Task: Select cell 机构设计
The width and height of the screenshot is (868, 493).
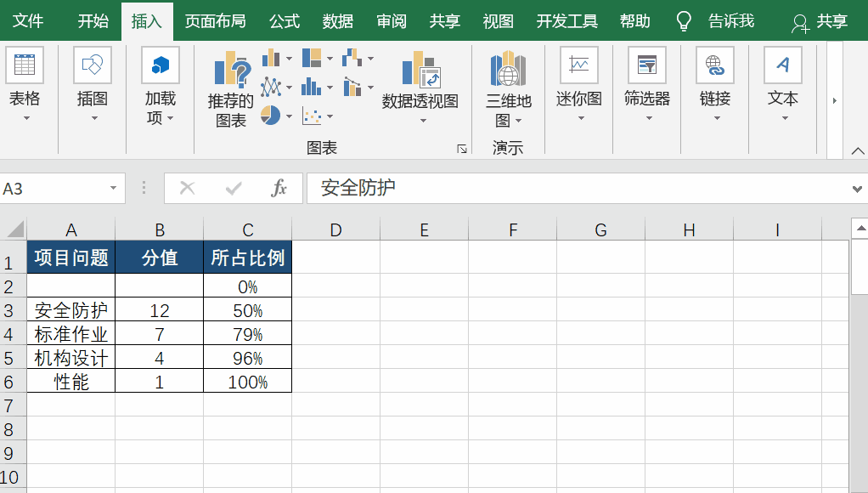Action: point(70,358)
